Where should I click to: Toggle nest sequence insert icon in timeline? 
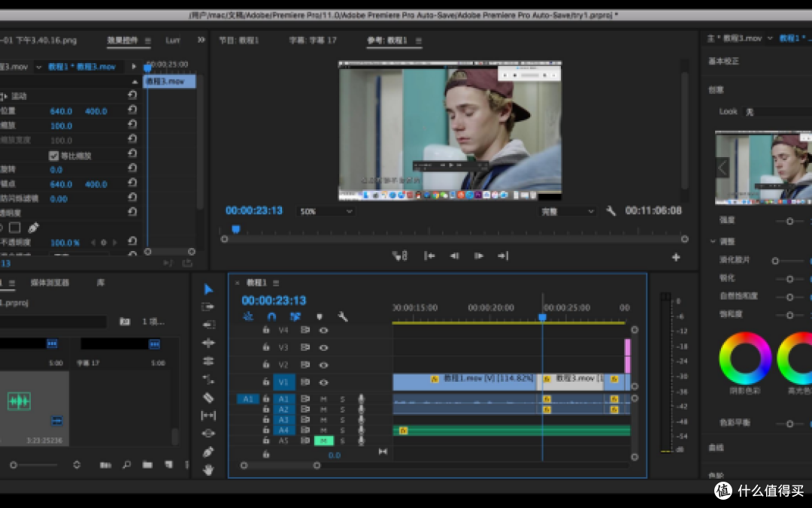[x=248, y=316]
